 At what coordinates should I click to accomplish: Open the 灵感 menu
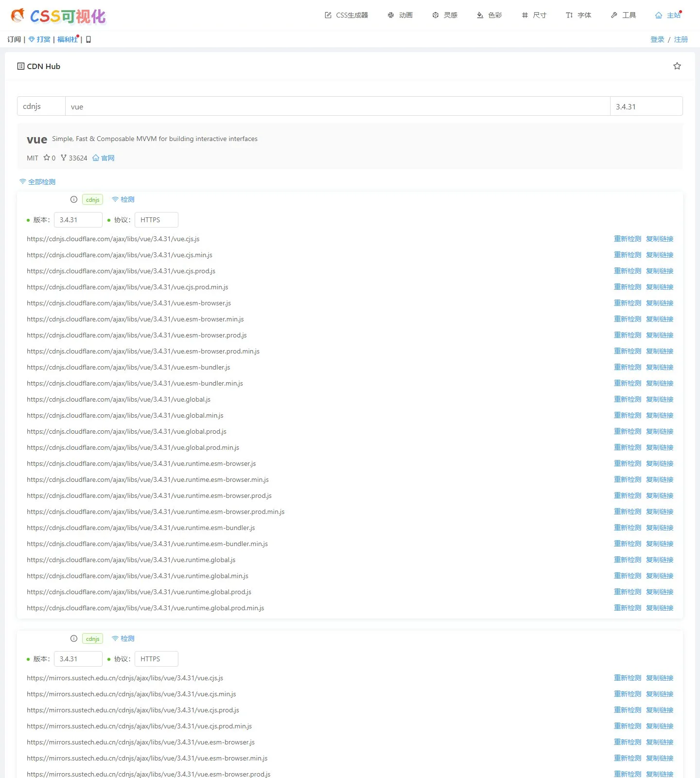tap(445, 15)
